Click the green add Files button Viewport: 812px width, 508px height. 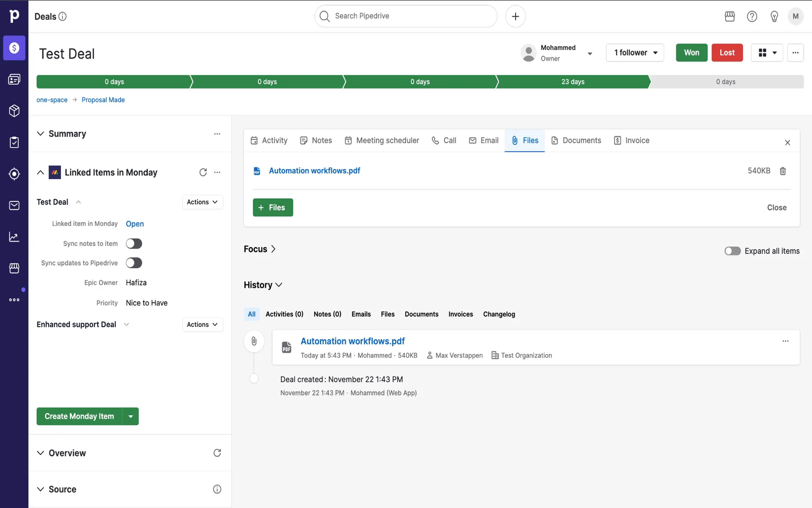273,208
